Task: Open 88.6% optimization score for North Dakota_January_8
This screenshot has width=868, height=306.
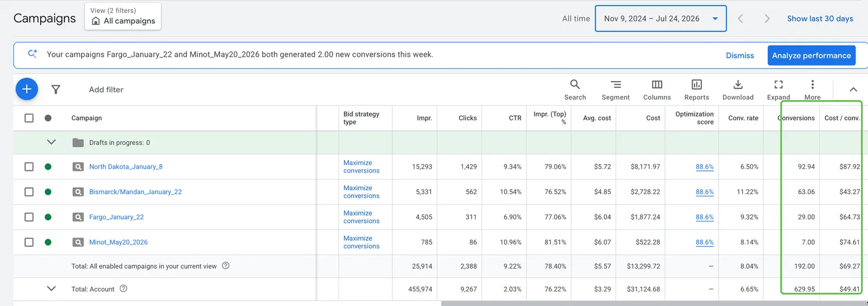Action: [704, 167]
